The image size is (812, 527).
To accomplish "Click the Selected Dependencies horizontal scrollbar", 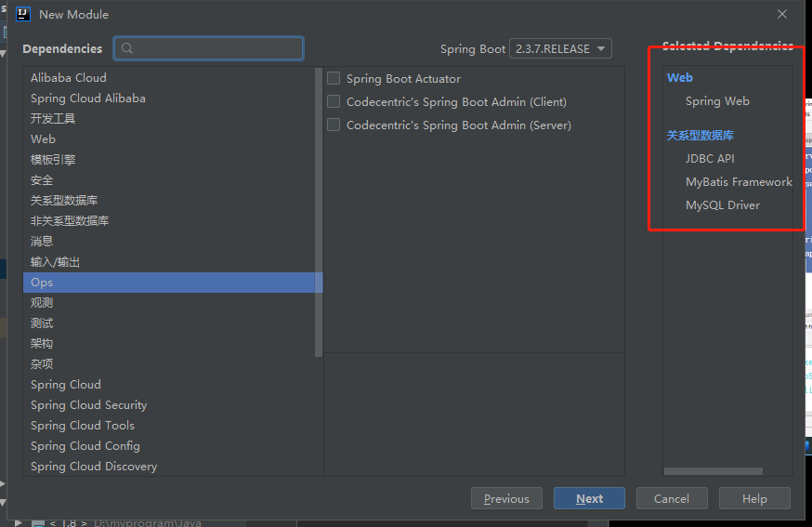I will pos(714,471).
